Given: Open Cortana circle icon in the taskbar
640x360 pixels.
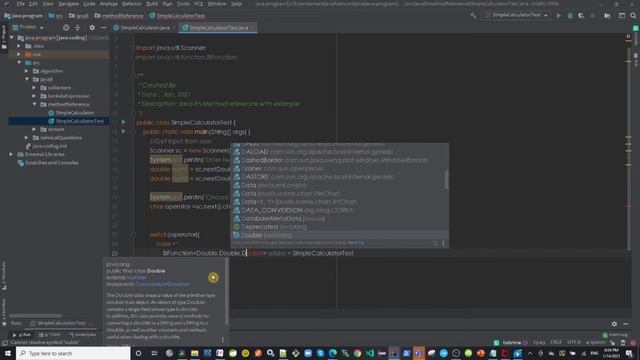Looking at the screenshot, I should pos(138,353).
